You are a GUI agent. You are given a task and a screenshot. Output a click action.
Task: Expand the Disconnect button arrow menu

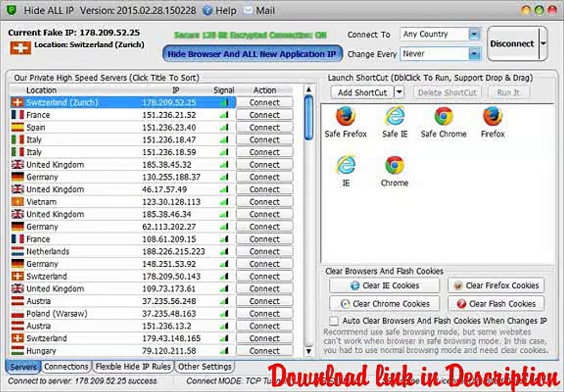[x=543, y=44]
